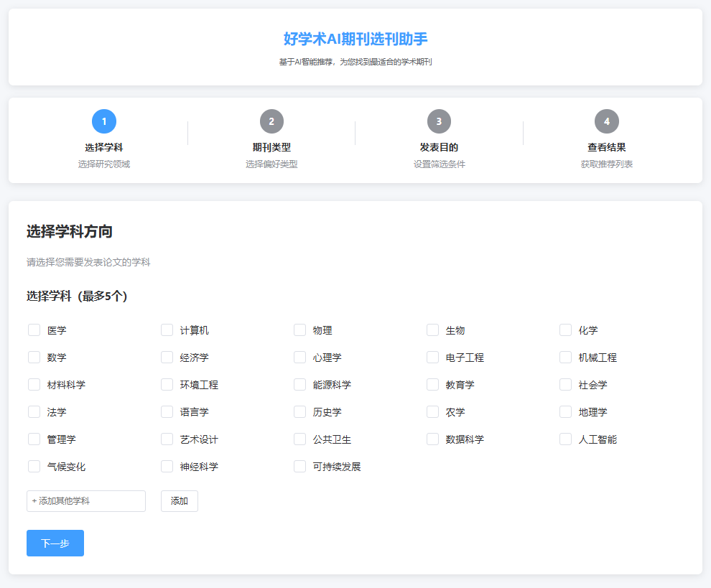Click the step 4 查看结果 circle indicator
Screen dimensions: 711x588
[607, 121]
